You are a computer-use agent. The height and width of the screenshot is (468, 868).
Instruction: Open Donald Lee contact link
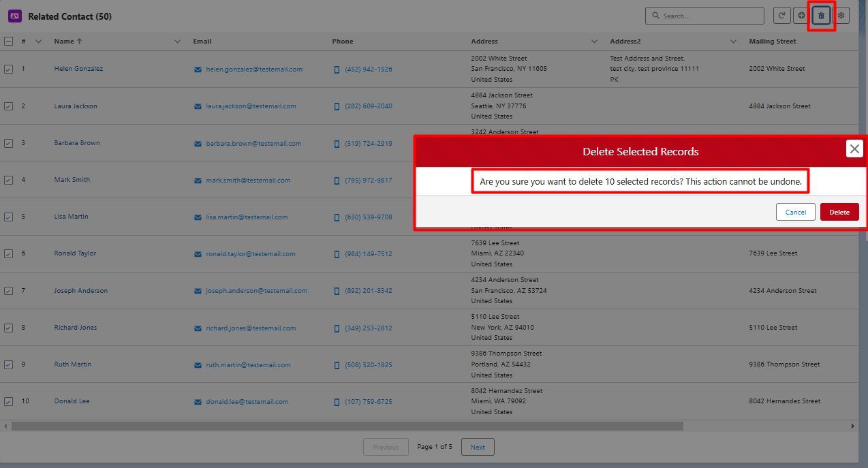[x=72, y=401]
